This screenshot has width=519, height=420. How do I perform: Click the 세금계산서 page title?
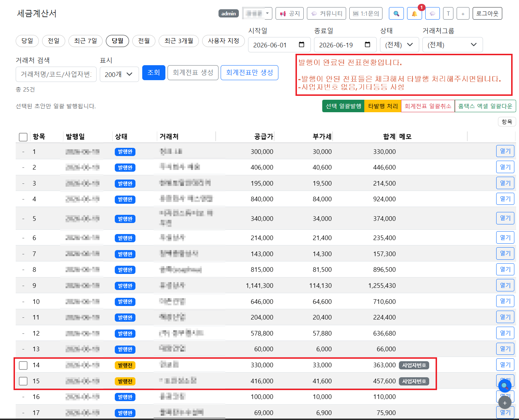(x=37, y=14)
